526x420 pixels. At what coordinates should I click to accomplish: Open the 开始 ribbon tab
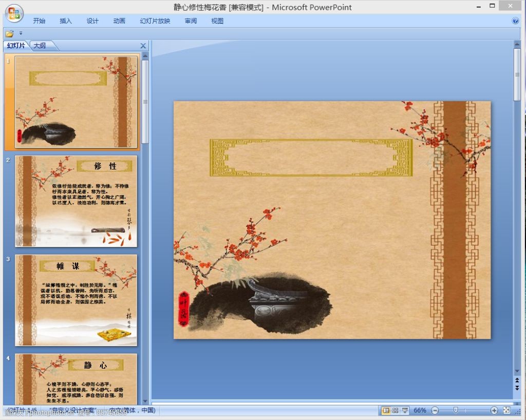click(x=39, y=21)
